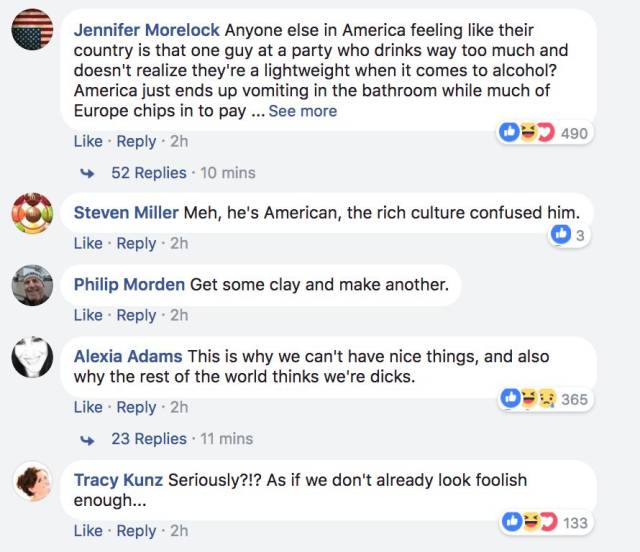The height and width of the screenshot is (552, 640).
Task: View reactions on Tracy's comment (133)
Action: pyautogui.click(x=545, y=523)
